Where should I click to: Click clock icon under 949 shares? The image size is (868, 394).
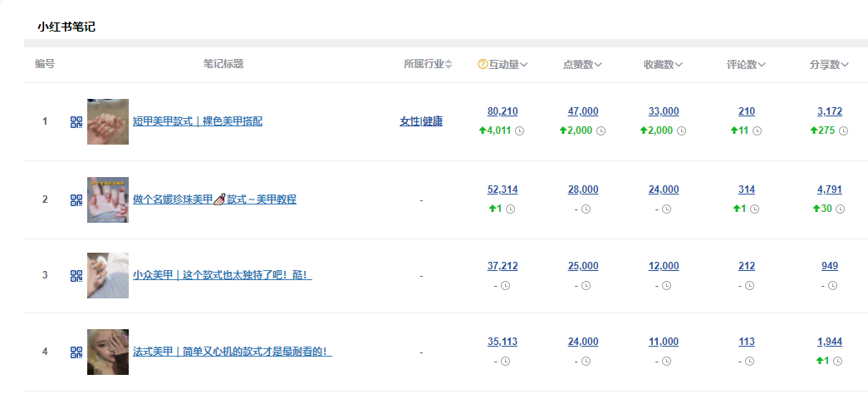point(832,285)
